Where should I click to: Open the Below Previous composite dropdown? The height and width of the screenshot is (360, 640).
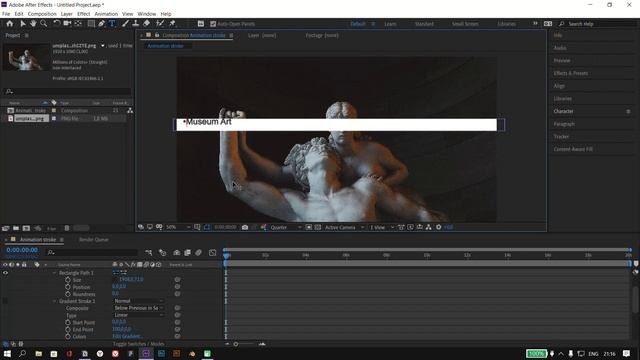coord(138,308)
